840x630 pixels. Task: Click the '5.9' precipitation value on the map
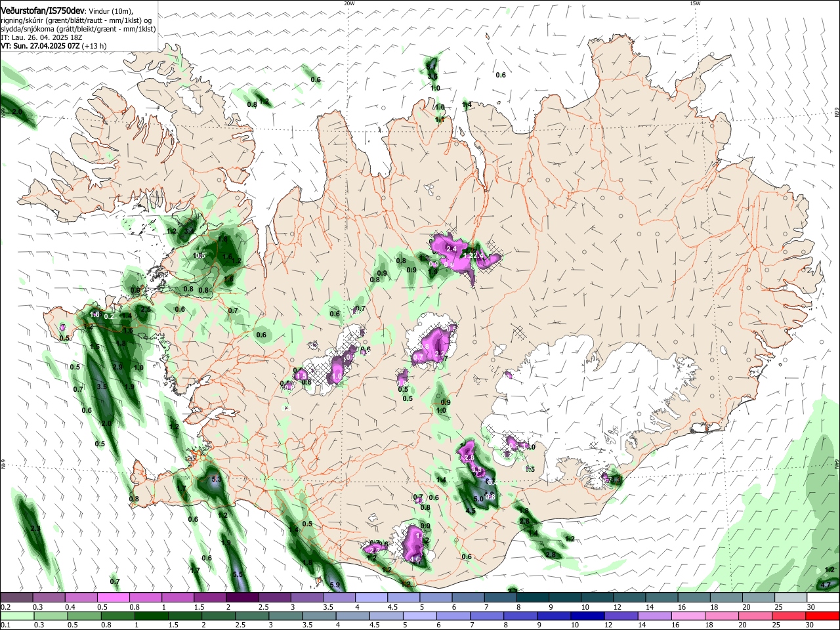(x=335, y=585)
